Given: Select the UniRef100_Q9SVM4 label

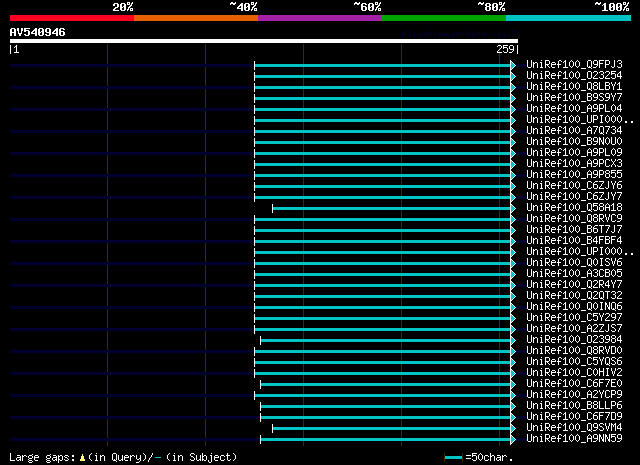Looking at the screenshot, I should coord(574,428).
